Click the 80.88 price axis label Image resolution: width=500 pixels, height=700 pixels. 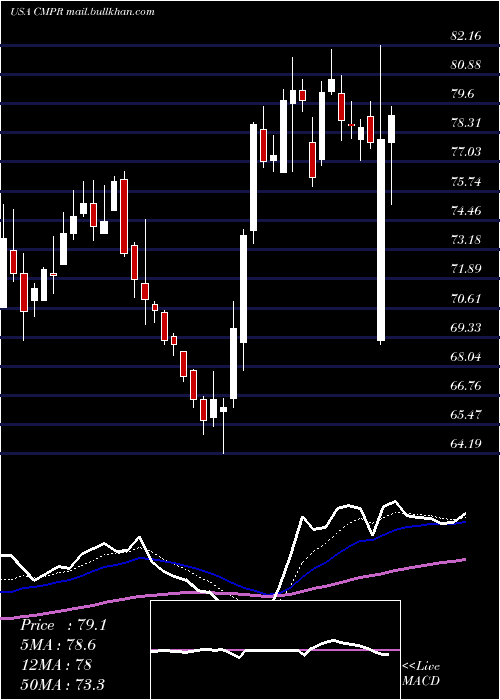coord(466,65)
